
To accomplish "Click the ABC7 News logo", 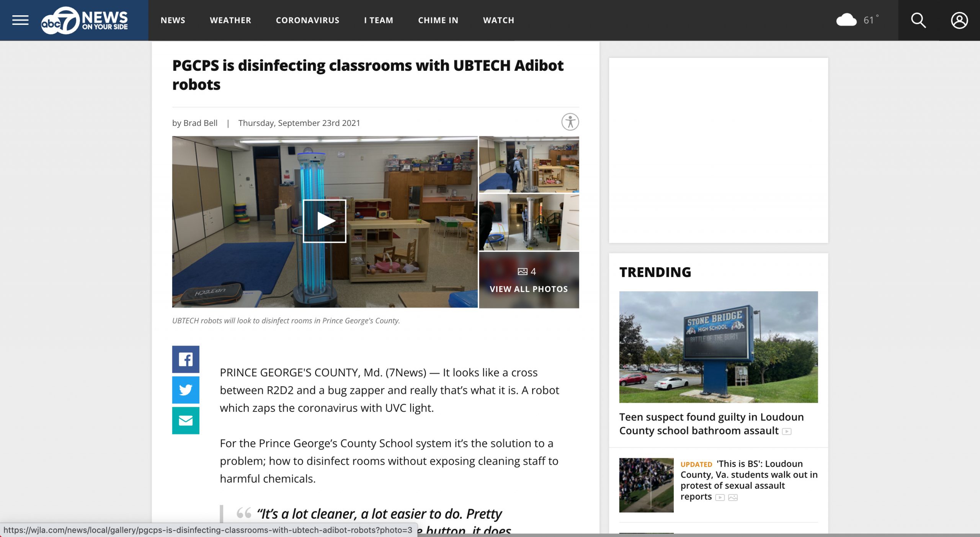I will (x=85, y=20).
